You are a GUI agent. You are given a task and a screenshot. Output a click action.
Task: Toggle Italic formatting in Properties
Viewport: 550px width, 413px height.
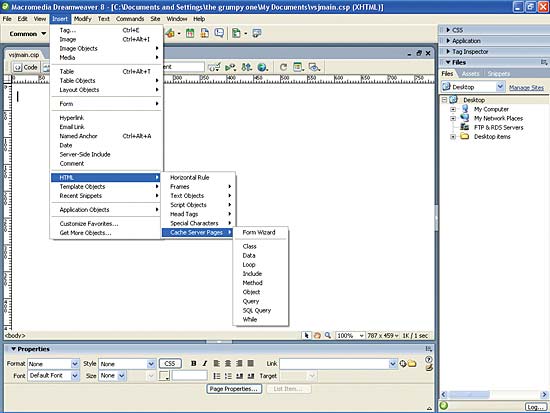(x=205, y=364)
